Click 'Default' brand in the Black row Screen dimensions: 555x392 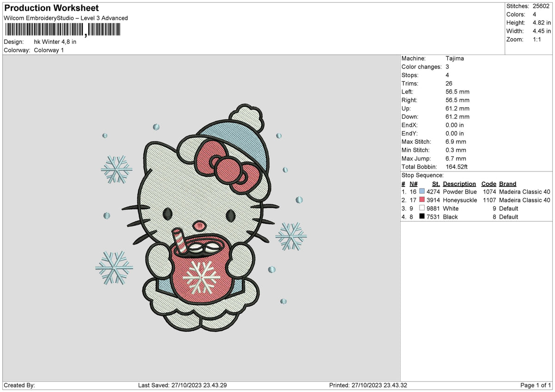coord(509,217)
